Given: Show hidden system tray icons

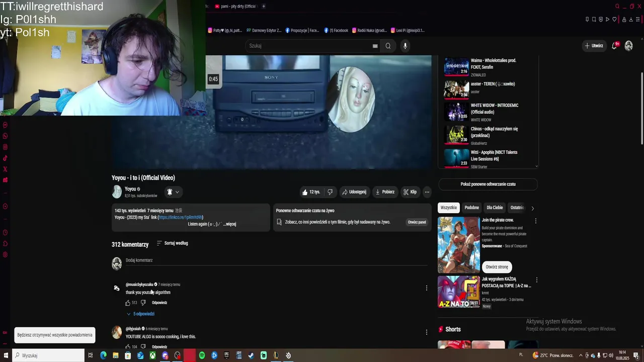Looking at the screenshot, I should click(x=581, y=355).
